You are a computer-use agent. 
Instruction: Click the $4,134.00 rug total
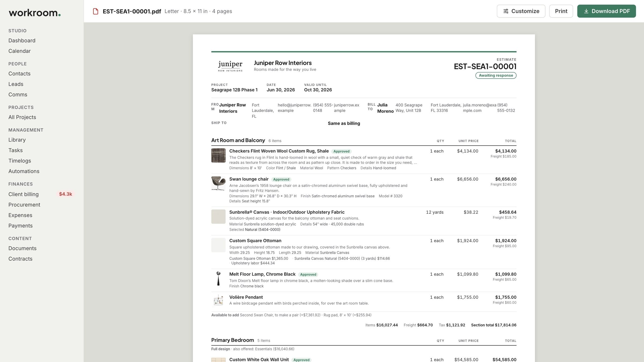pos(506,151)
